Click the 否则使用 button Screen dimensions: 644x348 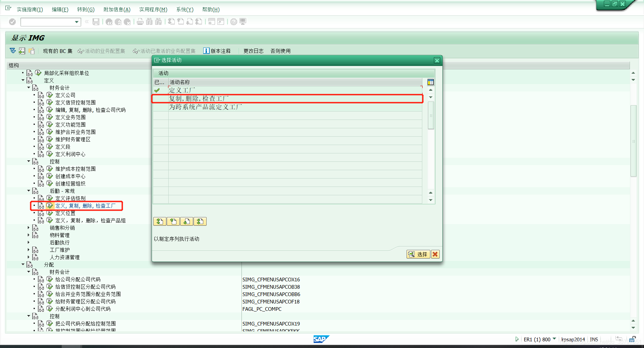[281, 51]
